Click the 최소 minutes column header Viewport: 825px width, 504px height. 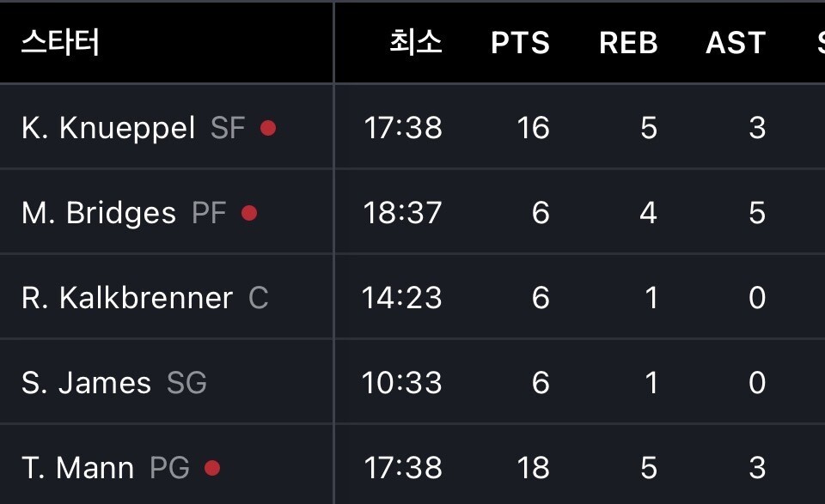tap(416, 43)
